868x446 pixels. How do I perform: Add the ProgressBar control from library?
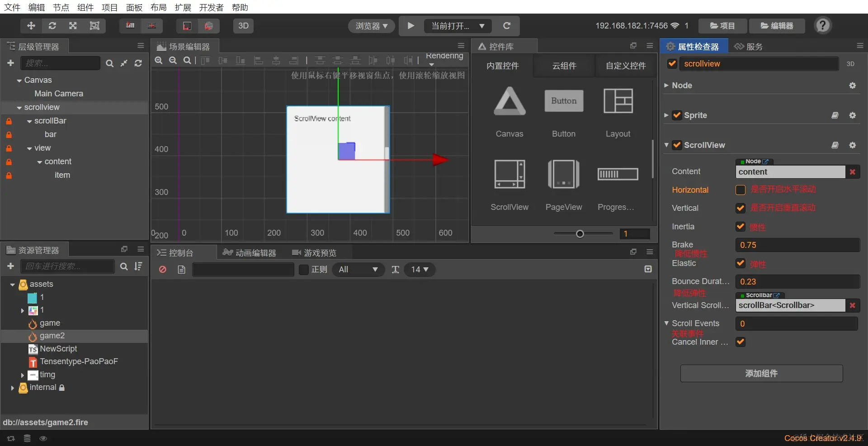618,185
